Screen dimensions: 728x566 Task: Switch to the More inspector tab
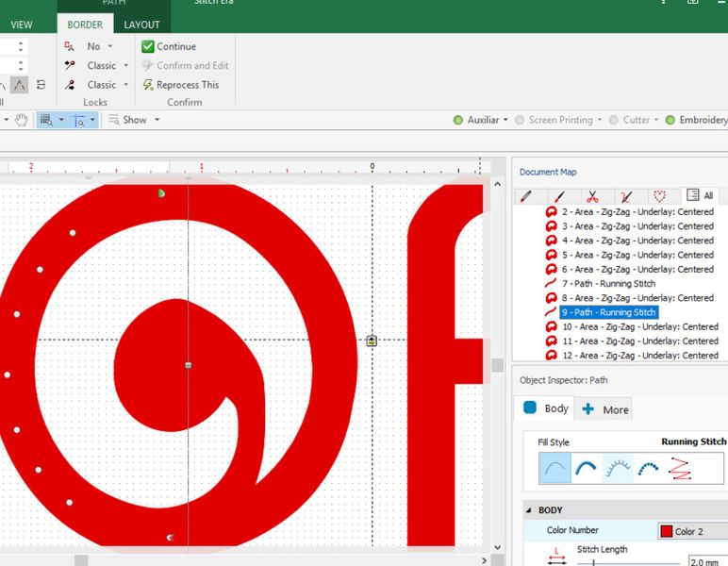click(x=604, y=409)
